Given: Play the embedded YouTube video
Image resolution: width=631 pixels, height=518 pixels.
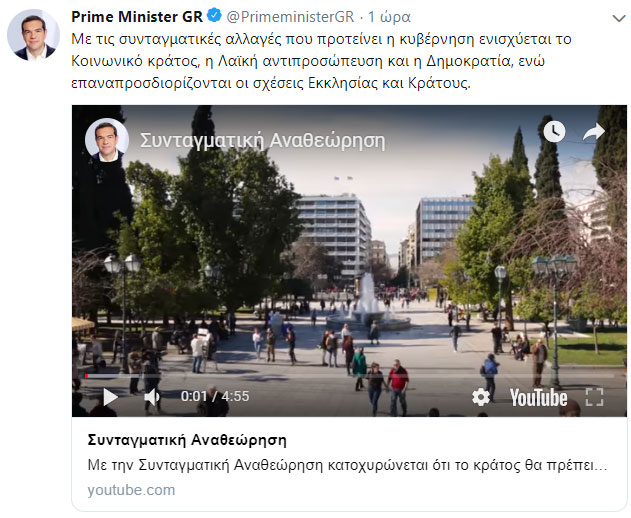Looking at the screenshot, I should (x=111, y=397).
